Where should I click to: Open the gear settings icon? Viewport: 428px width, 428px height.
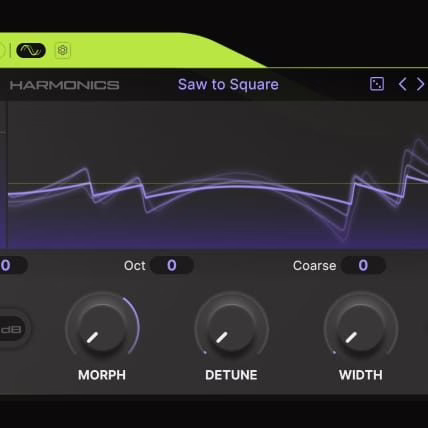coord(63,50)
